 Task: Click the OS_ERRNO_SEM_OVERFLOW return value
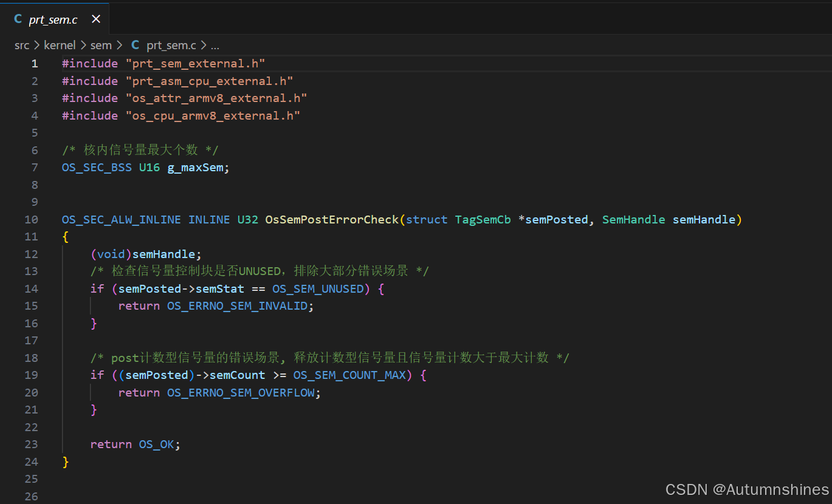click(x=241, y=392)
